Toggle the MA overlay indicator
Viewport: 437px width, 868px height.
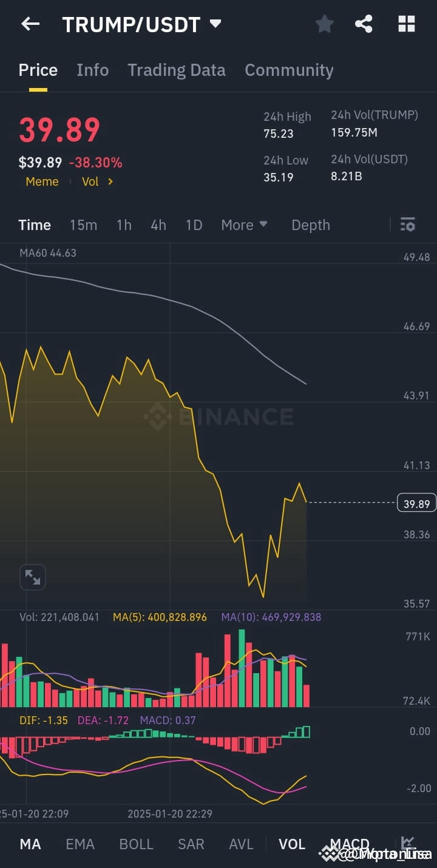[30, 844]
